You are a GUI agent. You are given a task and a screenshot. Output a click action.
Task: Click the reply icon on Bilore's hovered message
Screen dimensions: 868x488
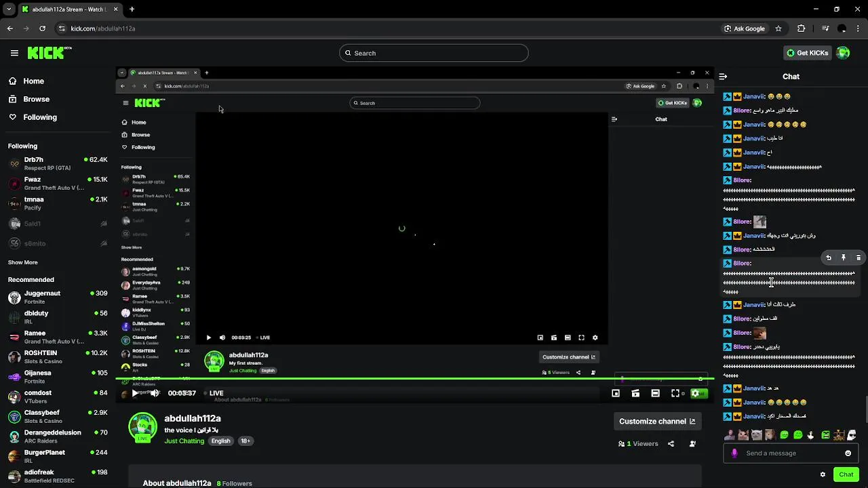(829, 258)
